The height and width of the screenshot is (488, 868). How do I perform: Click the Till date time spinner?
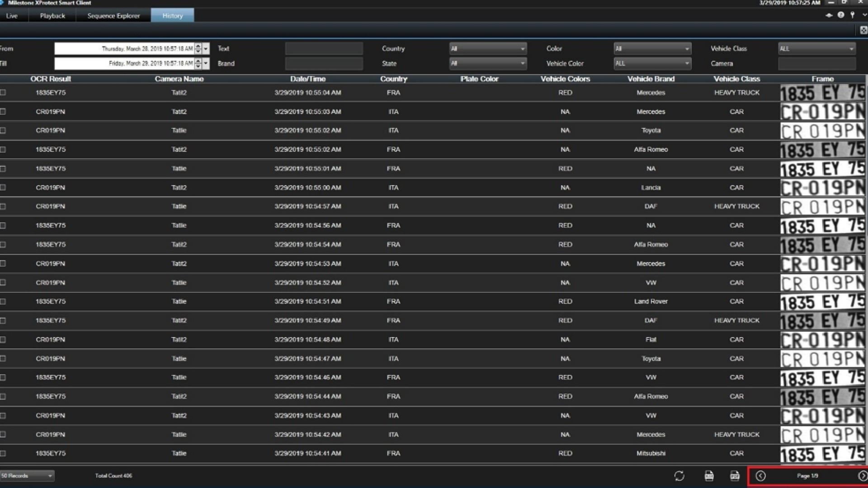coord(198,63)
